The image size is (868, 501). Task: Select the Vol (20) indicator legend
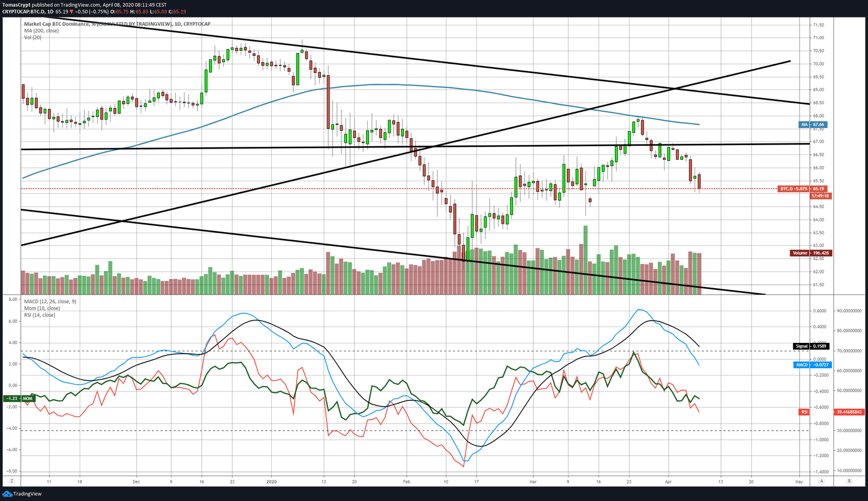pos(33,38)
